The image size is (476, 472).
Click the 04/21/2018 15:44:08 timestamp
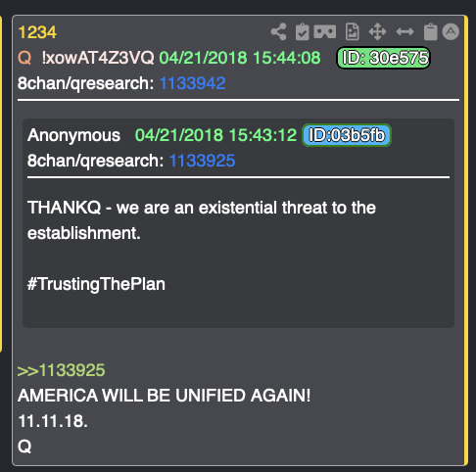point(240,58)
